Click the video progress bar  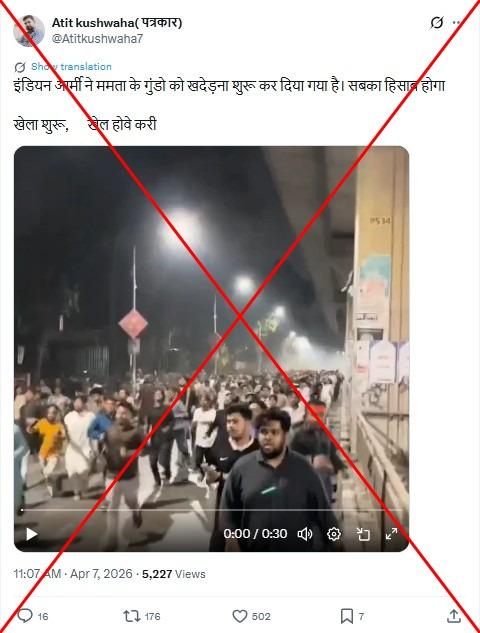tap(212, 510)
